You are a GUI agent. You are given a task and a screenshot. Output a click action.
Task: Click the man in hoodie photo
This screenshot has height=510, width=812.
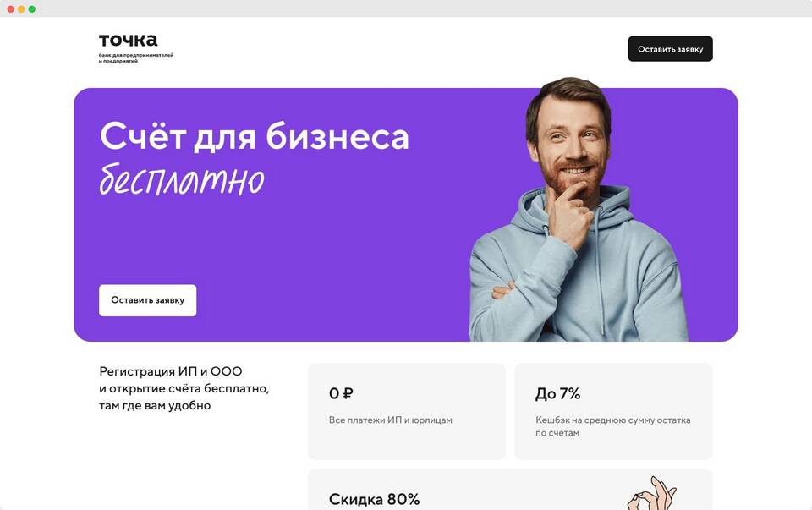578,209
